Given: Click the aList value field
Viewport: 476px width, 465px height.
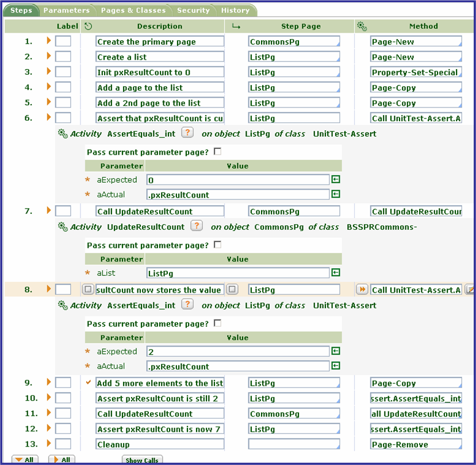Looking at the screenshot, I should (238, 273).
